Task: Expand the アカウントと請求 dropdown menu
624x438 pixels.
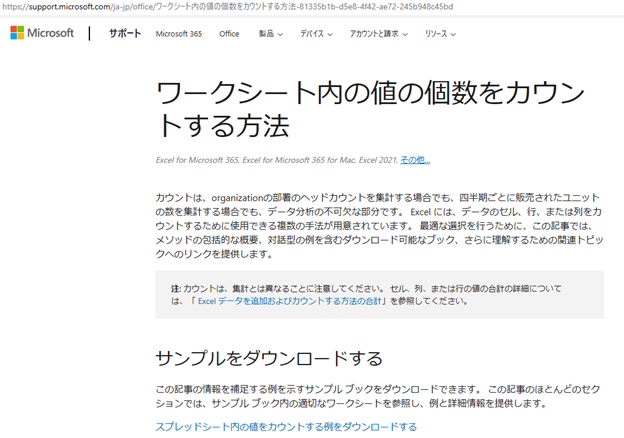Action: (378, 34)
